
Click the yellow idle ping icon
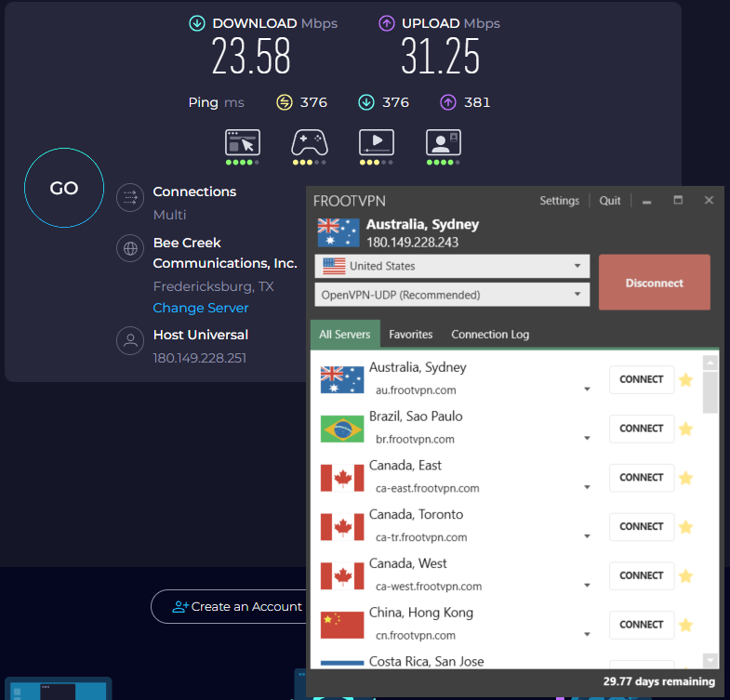pyautogui.click(x=285, y=102)
